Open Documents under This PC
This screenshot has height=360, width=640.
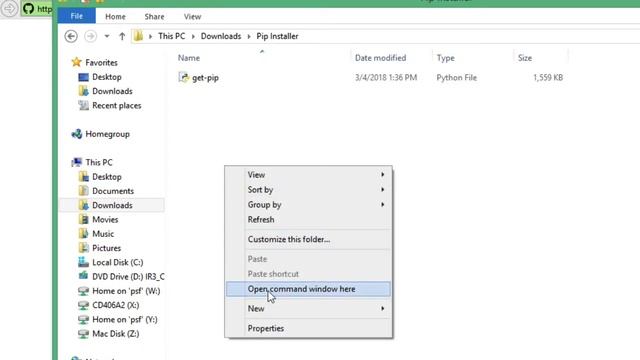(113, 191)
